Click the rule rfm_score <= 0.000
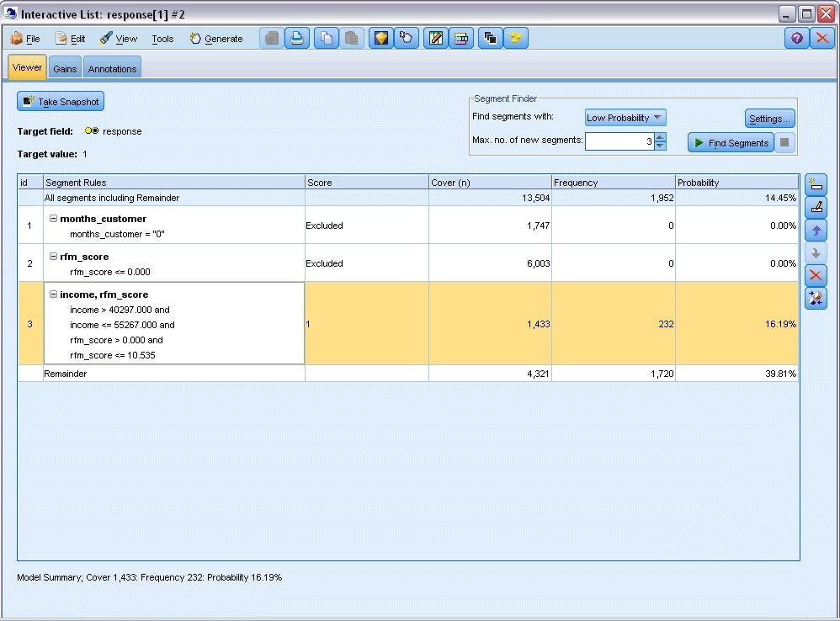Viewport: 840px width, 621px height. pyautogui.click(x=109, y=272)
